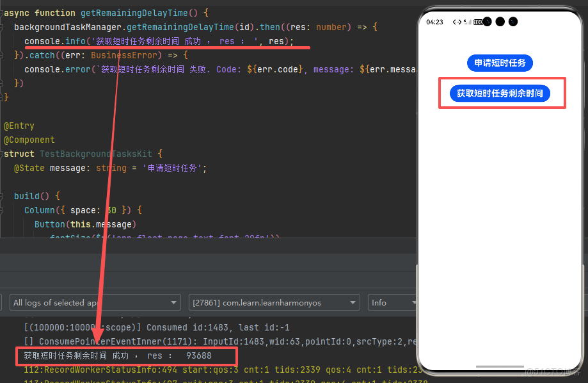Image resolution: width=588 pixels, height=383 pixels.
Task: Click the console.info line in the editor
Action: pyautogui.click(x=159, y=41)
